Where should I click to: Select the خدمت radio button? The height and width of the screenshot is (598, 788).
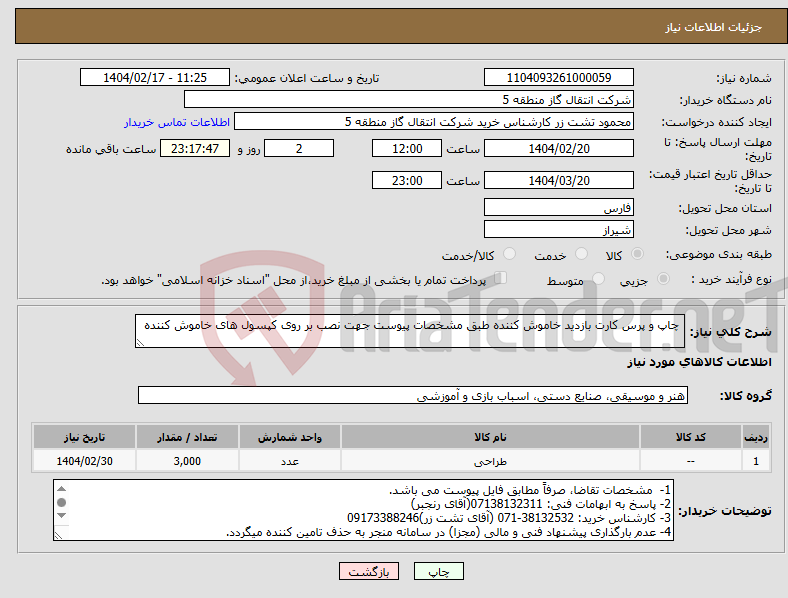581,254
